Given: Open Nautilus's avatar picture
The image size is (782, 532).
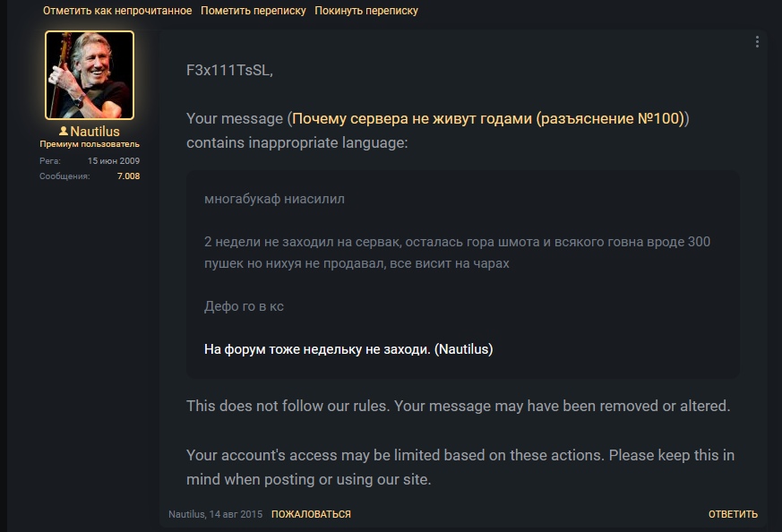Looking at the screenshot, I should click(x=90, y=75).
